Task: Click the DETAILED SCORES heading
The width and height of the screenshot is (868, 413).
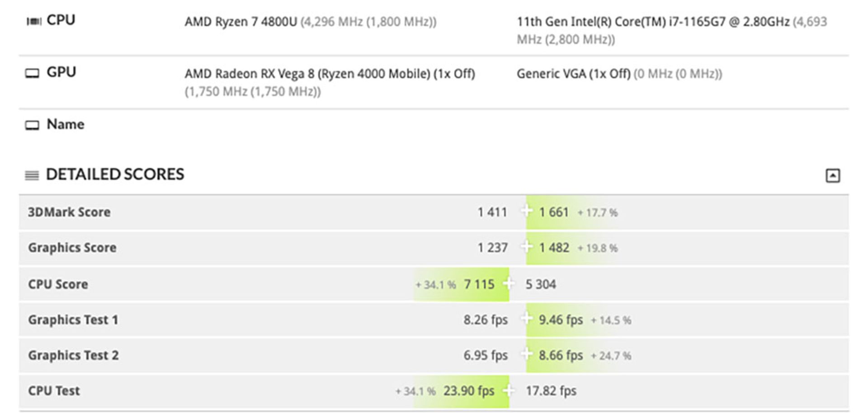Action: (115, 174)
